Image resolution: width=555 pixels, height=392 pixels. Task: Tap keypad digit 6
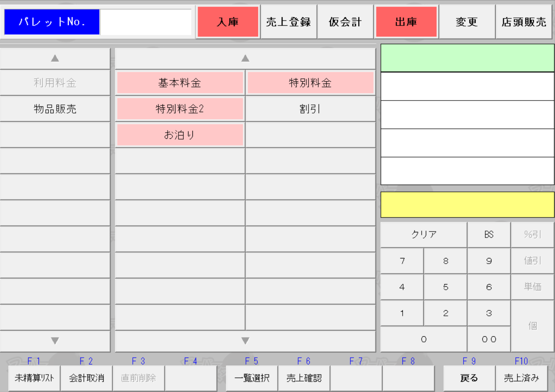[x=489, y=287]
